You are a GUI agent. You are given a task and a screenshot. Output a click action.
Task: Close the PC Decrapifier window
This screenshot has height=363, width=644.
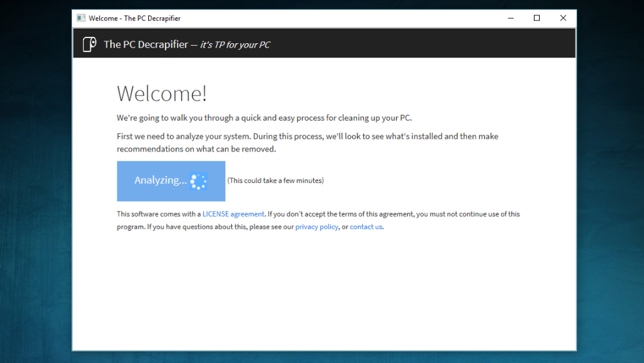click(x=563, y=18)
